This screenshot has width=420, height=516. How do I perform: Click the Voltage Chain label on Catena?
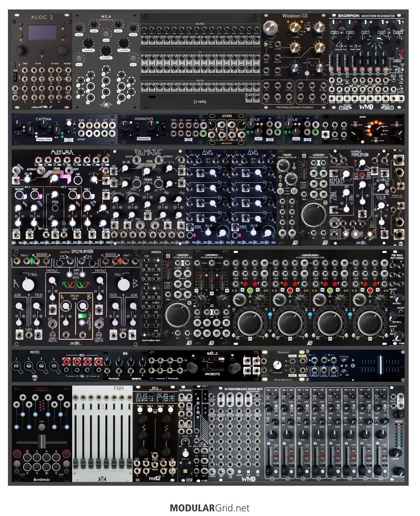click(x=44, y=139)
